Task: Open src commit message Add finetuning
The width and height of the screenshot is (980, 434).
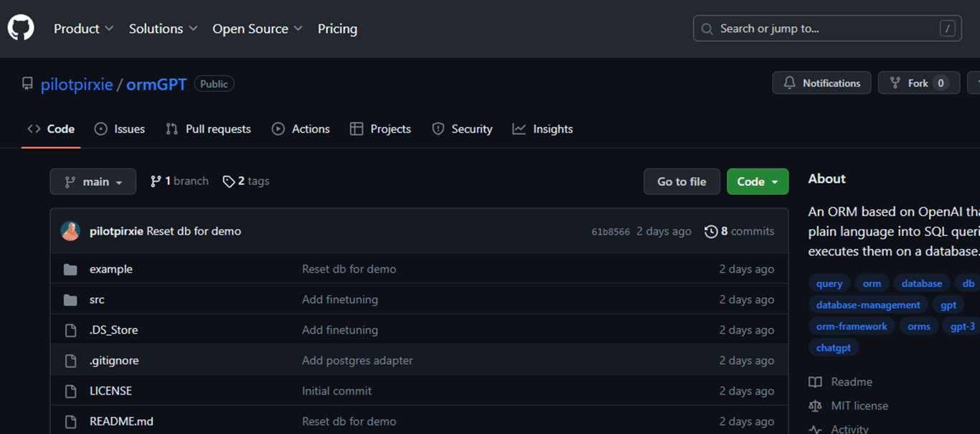Action: (340, 299)
